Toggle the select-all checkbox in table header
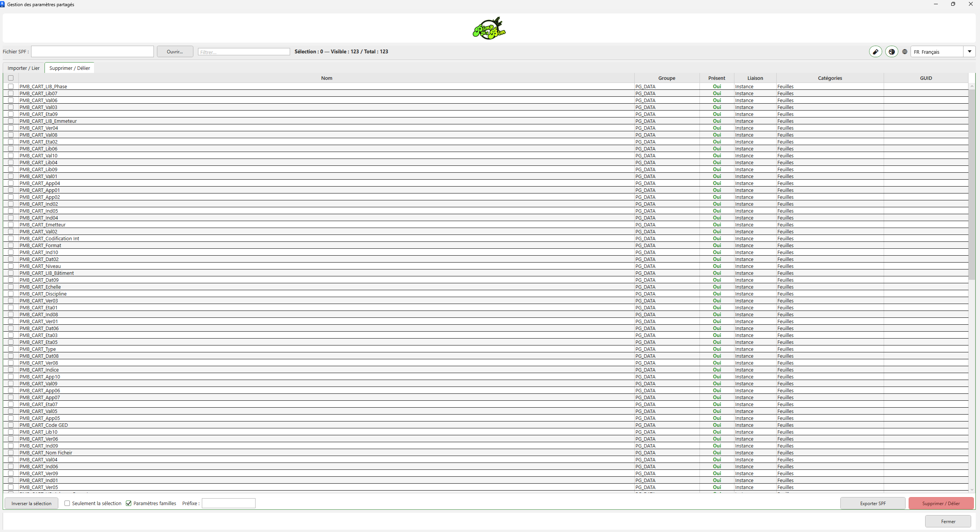The image size is (980, 532). 11,78
